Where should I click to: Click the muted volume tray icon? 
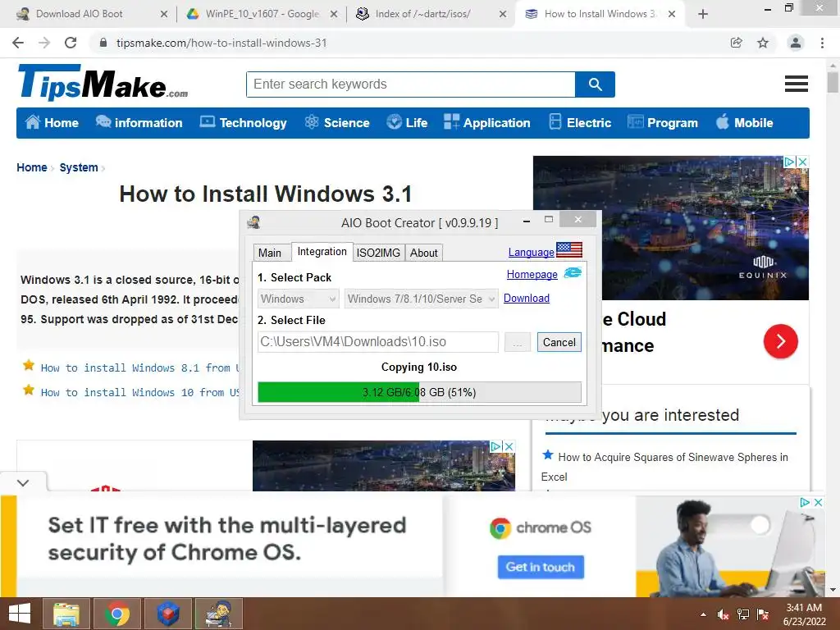(723, 614)
